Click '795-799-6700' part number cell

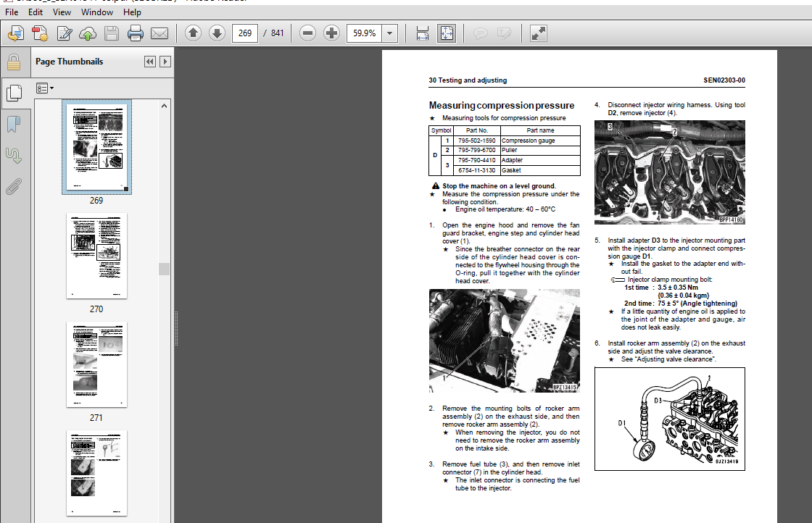[x=476, y=150]
